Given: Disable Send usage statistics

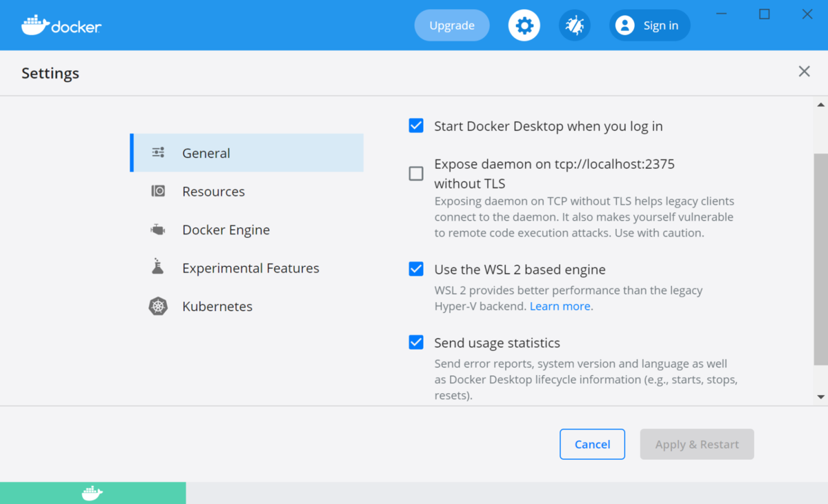Looking at the screenshot, I should click(415, 342).
